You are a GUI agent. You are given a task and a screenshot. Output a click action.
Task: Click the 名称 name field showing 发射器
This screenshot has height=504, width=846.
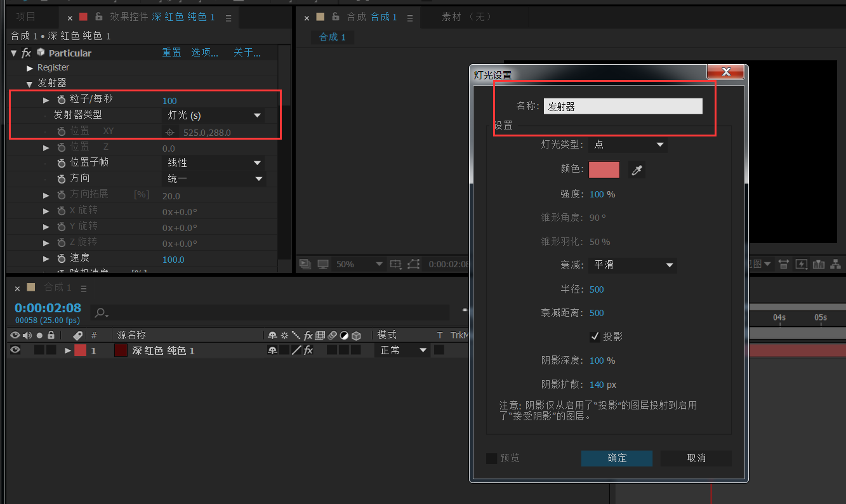pyautogui.click(x=623, y=105)
